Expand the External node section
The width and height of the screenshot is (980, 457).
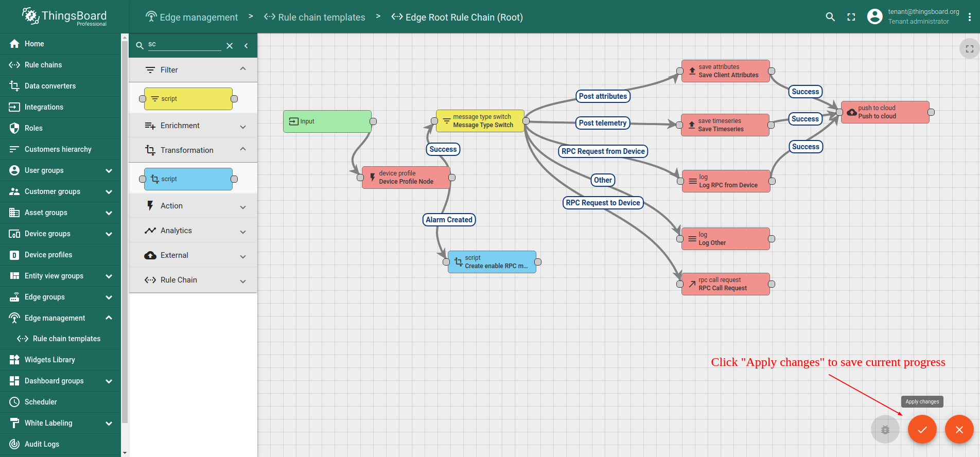tap(243, 256)
